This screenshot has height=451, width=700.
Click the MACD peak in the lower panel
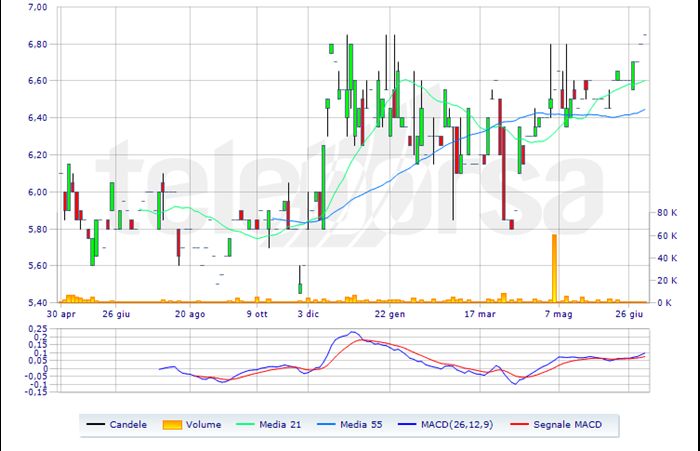tap(353, 332)
